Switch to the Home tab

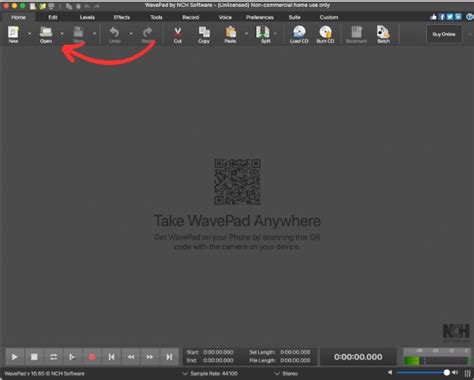18,17
